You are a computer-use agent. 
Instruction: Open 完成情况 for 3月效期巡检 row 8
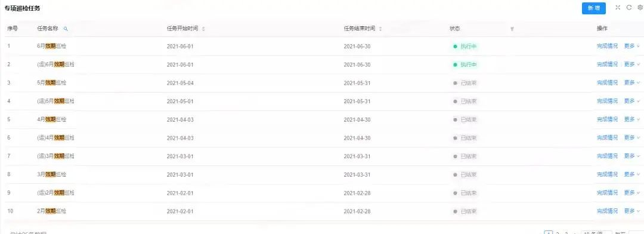tap(607, 174)
